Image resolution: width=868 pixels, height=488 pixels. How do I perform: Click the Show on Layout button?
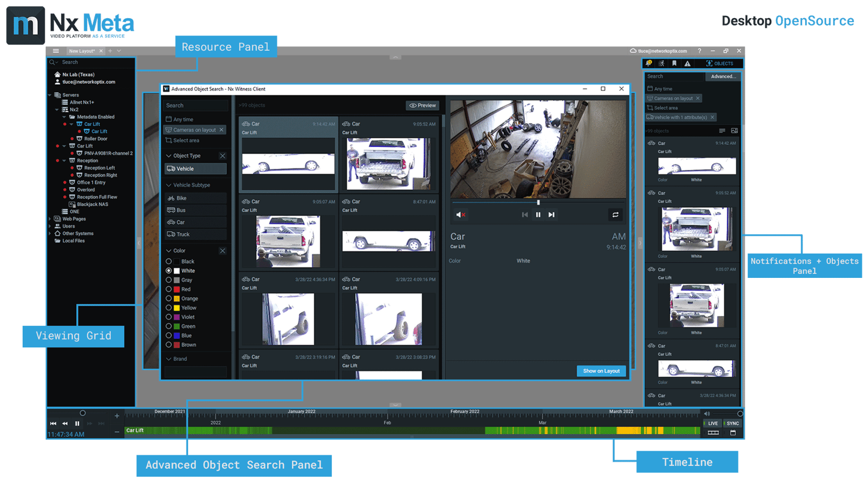[601, 371]
